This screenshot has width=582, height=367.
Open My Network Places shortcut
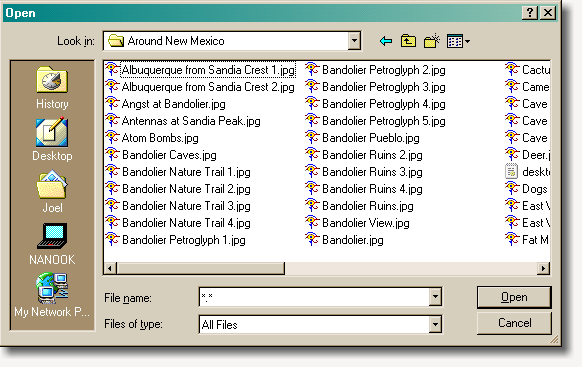[52, 296]
